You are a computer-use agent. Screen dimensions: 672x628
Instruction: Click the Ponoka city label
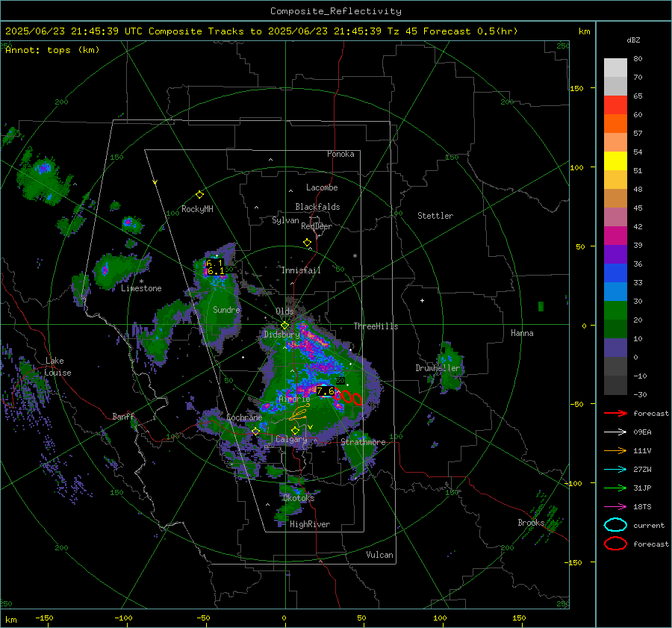coord(340,154)
